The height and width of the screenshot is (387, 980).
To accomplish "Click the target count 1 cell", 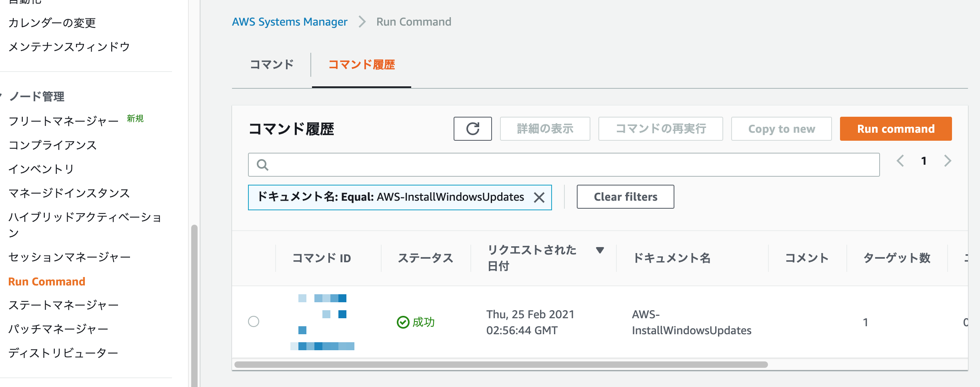I will pos(866,322).
